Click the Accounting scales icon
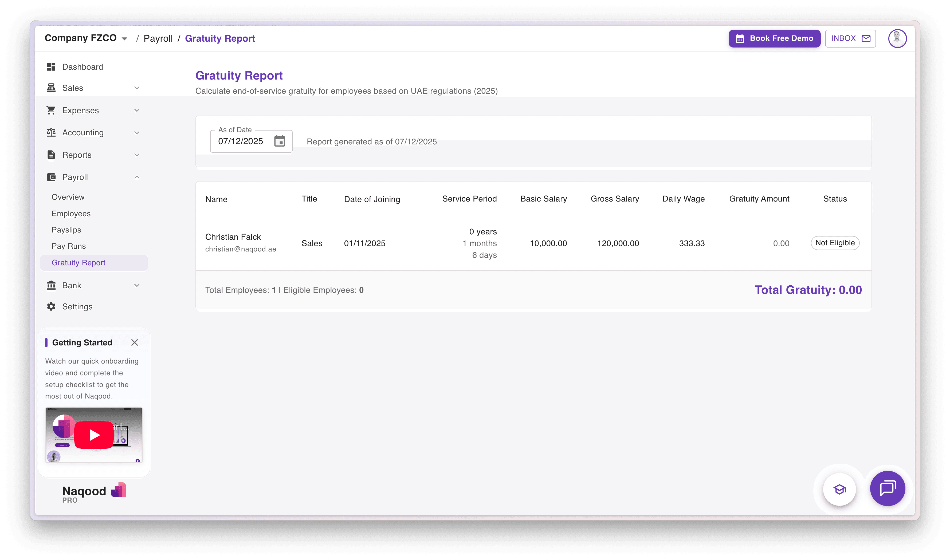The width and height of the screenshot is (950, 560). [x=51, y=132]
